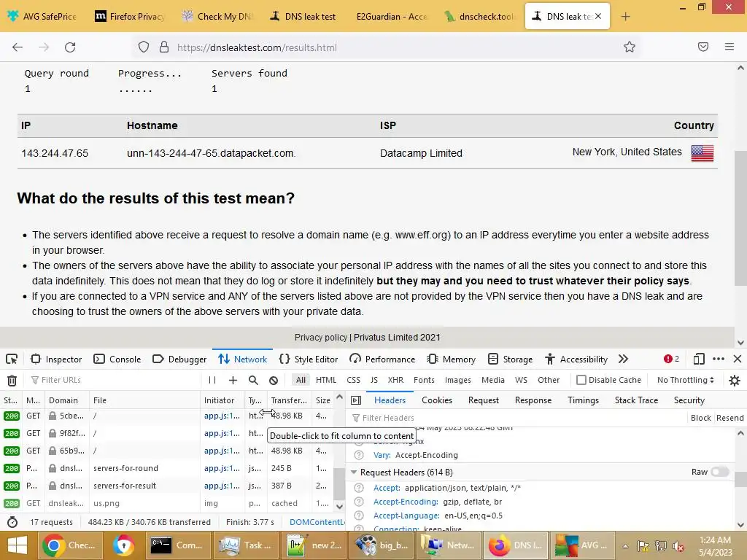View the Timings tab of request
This screenshot has width=747, height=560.
pos(583,400)
